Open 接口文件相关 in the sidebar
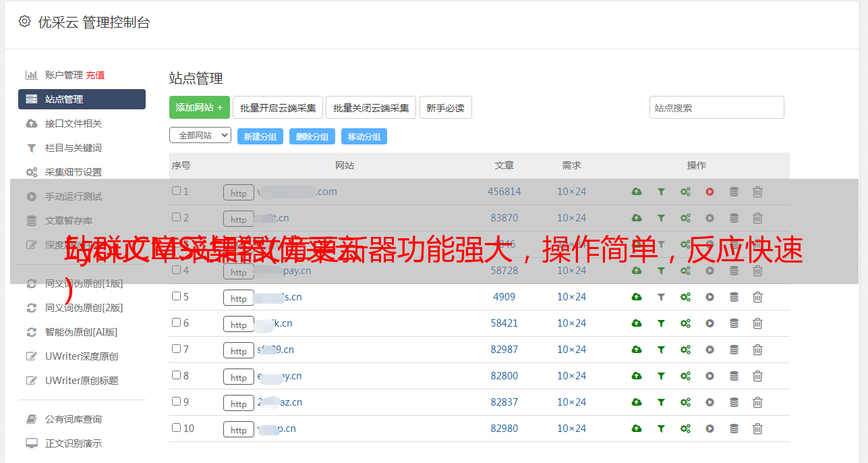 pos(74,124)
